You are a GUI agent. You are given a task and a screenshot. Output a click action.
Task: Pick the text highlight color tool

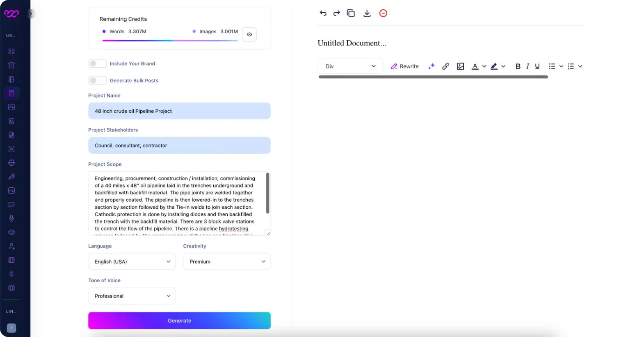(x=494, y=66)
